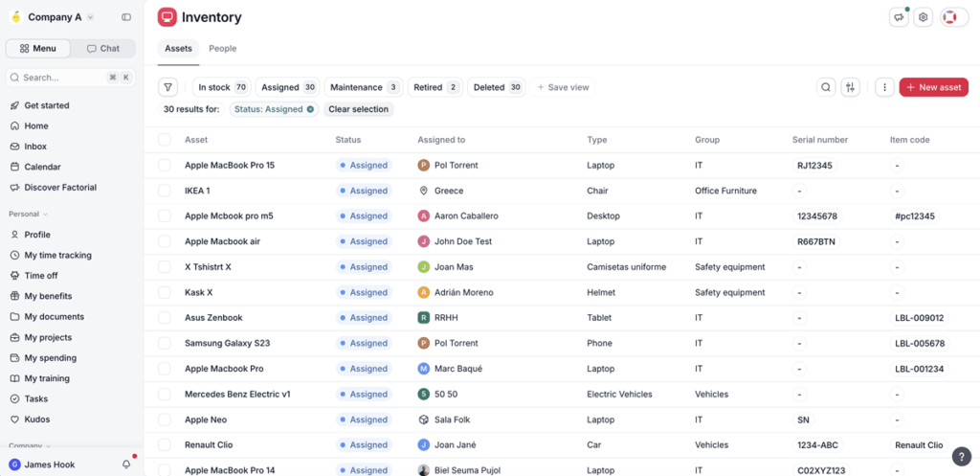Click item code LBL-009012

coord(920,318)
